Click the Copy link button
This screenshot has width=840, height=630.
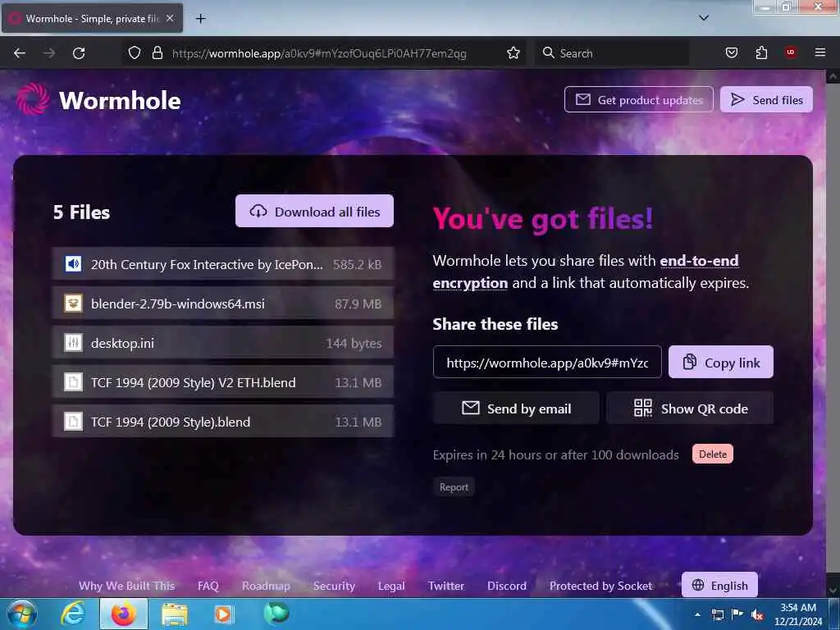(721, 362)
